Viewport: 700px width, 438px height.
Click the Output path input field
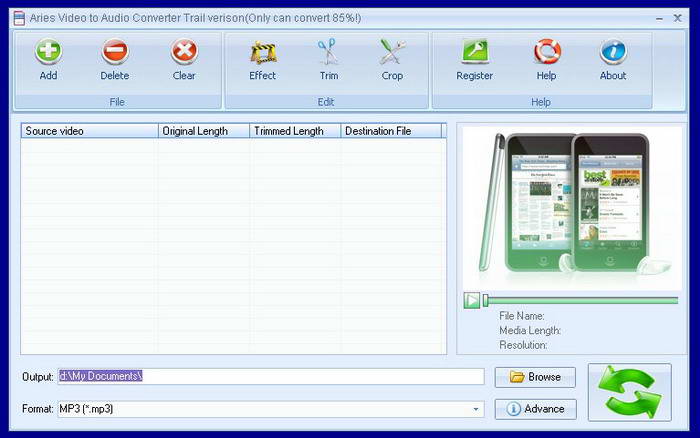pyautogui.click(x=271, y=376)
